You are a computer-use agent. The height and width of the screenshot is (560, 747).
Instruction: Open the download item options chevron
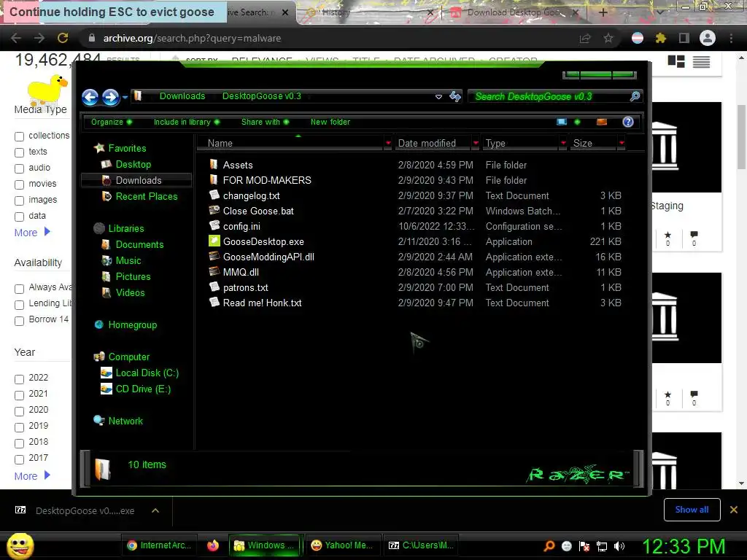pos(155,510)
